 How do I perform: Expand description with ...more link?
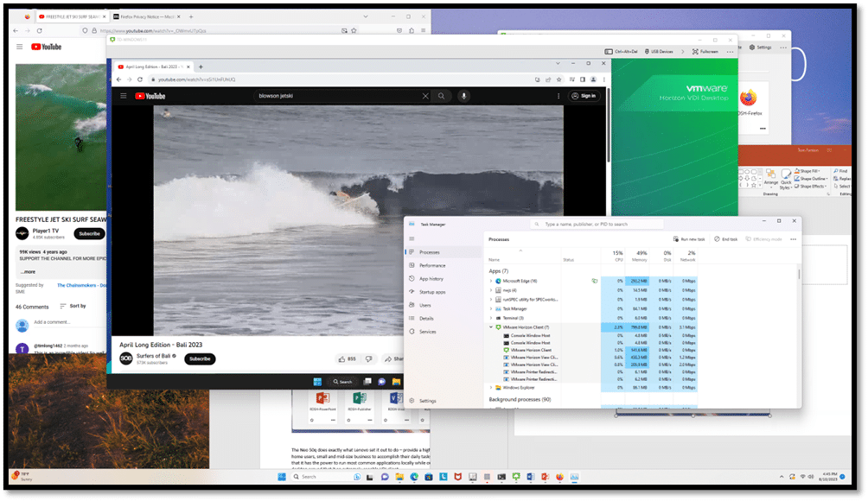pyautogui.click(x=28, y=272)
